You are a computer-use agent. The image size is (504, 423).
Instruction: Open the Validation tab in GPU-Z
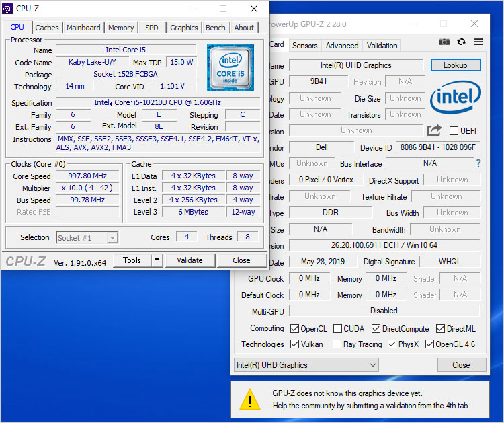click(382, 46)
